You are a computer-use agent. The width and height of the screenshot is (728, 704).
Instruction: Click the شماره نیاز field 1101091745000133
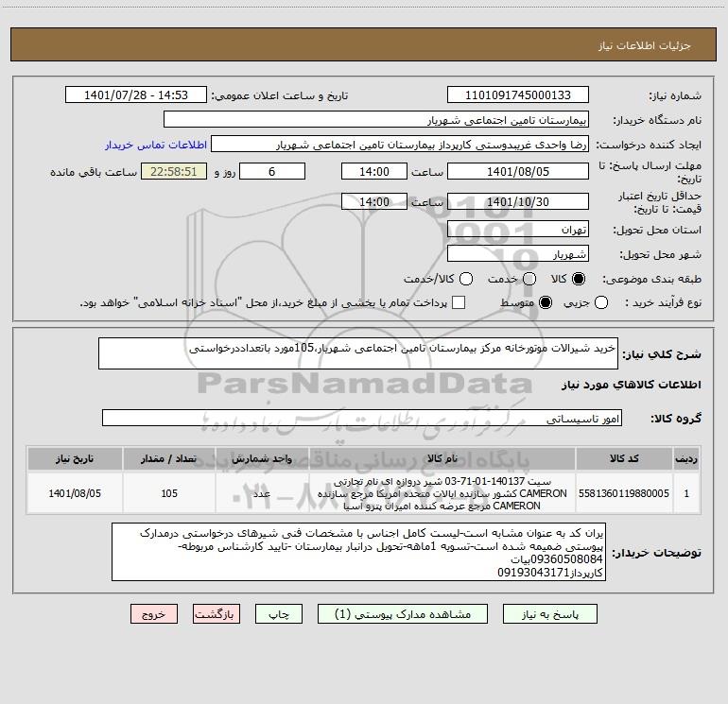point(518,95)
